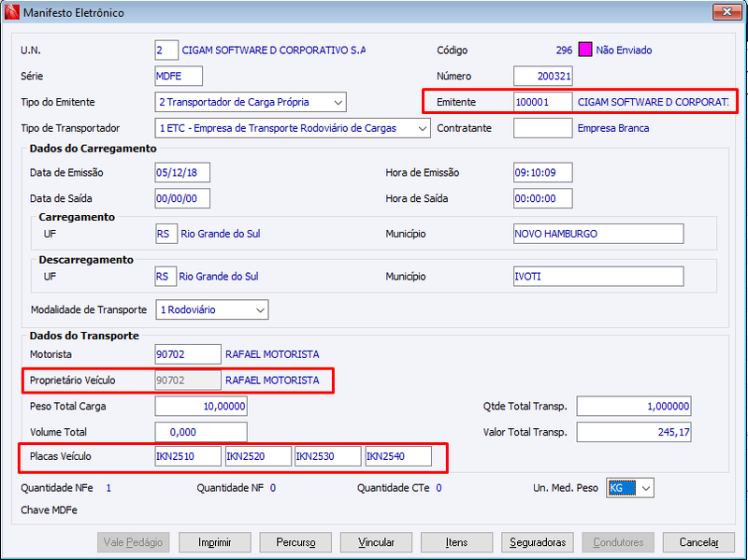Screen dimensions: 748x560
Task: Click the Série field with MDFE
Action: [179, 76]
